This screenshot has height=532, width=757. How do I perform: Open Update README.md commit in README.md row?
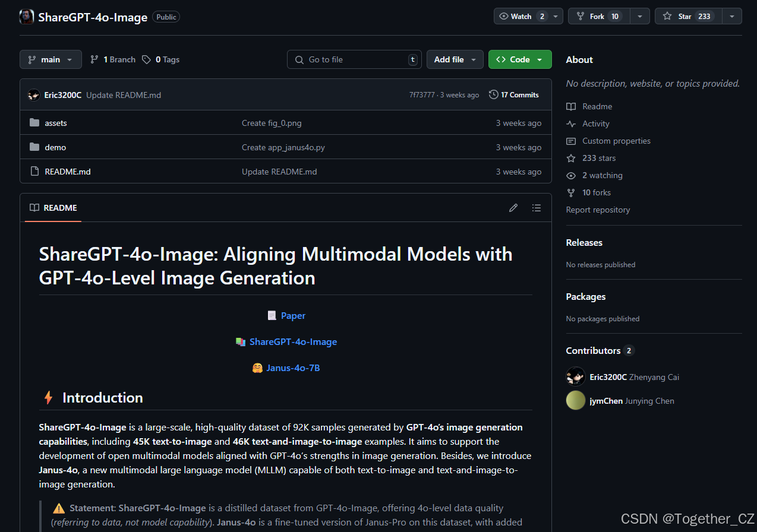click(x=279, y=172)
